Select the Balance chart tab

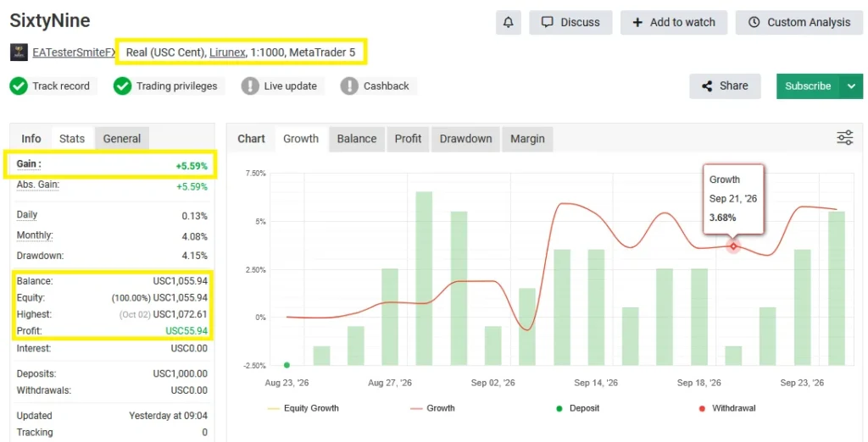(357, 139)
